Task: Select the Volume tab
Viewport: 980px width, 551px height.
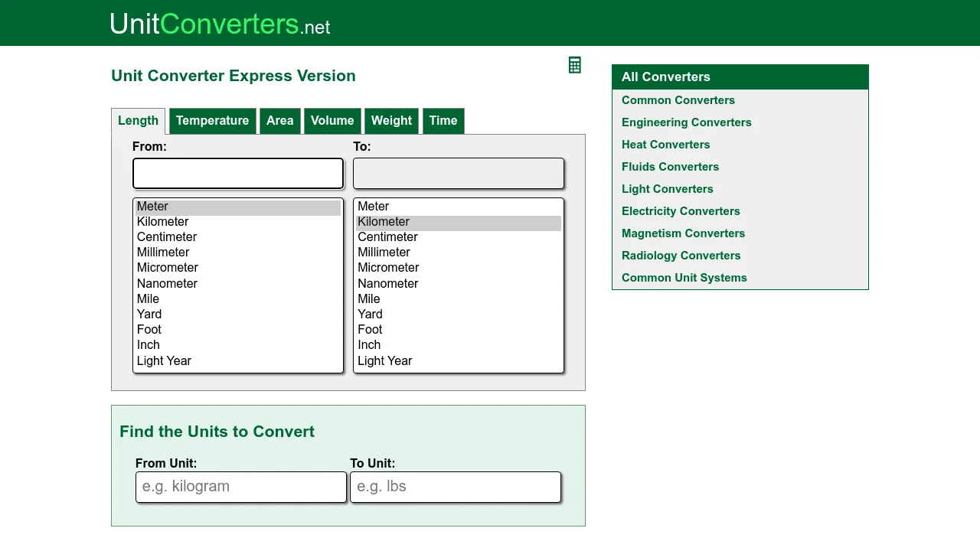Action: coord(332,121)
